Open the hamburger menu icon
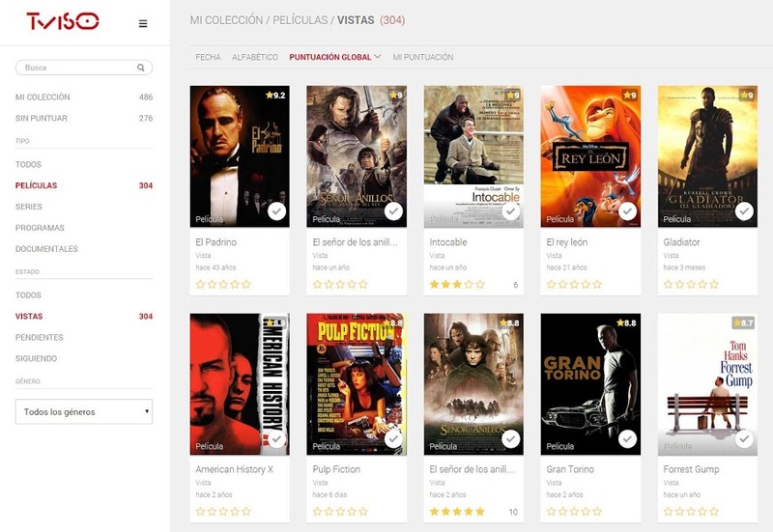 tap(143, 23)
